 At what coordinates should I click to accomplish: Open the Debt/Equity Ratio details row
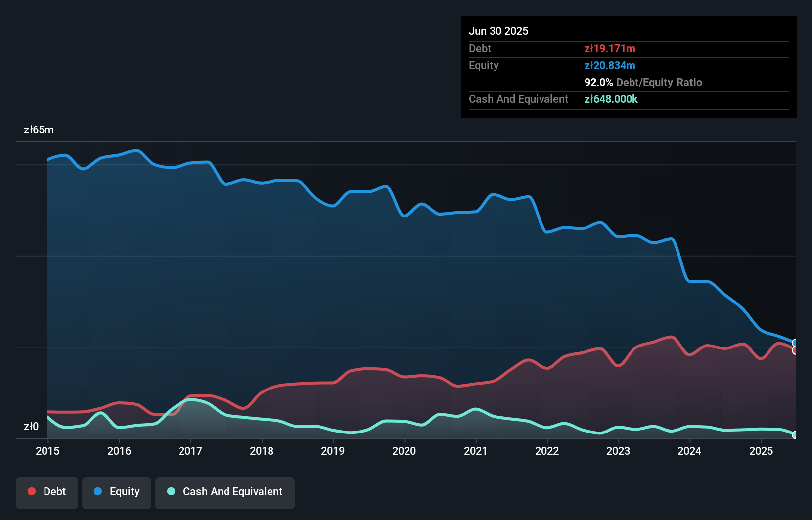tap(643, 83)
